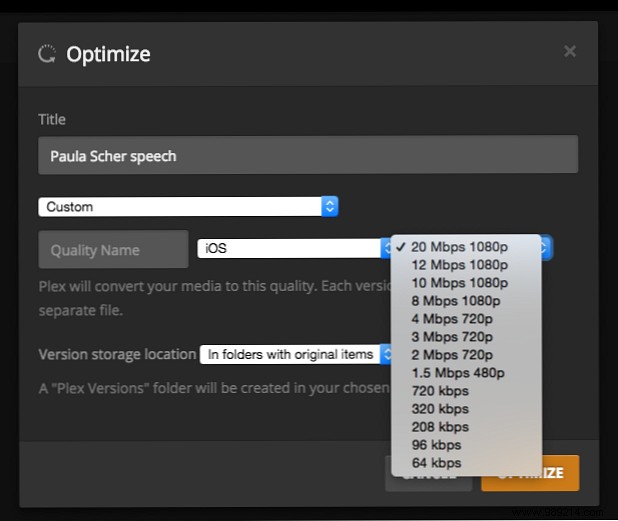Select 96 kbps option
This screenshot has width=618, height=521.
click(x=466, y=445)
